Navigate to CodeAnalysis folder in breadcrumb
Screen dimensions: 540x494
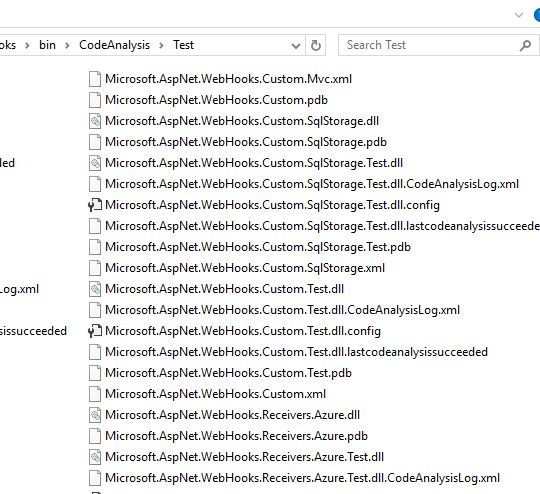114,45
